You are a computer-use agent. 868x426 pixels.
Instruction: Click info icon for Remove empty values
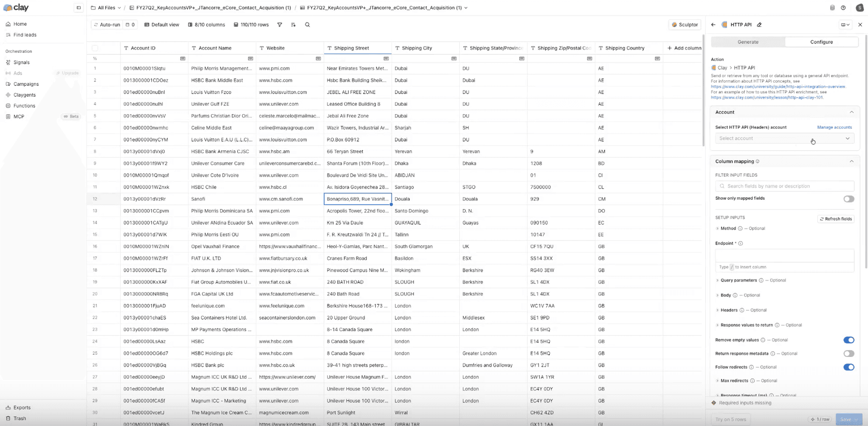(763, 340)
